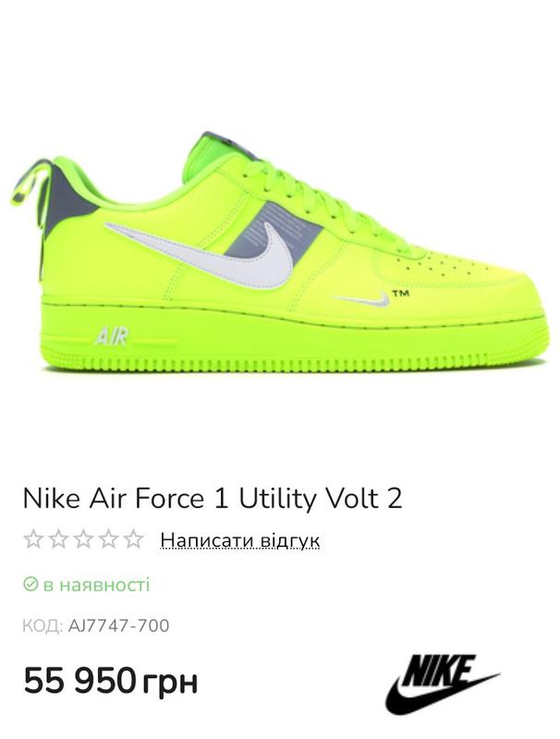Viewport: 560px width, 739px height.
Task: Open the neon Air Force 1 product photo
Action: [279, 252]
